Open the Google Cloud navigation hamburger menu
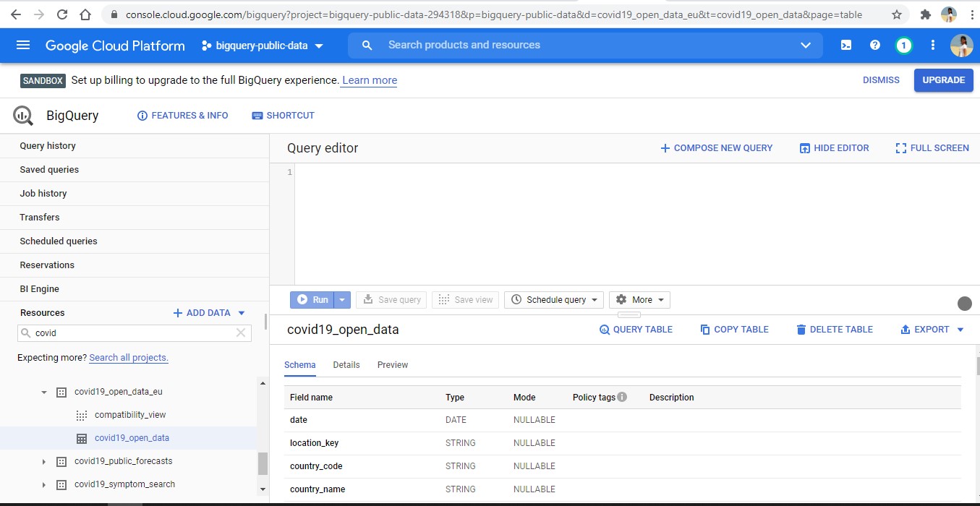Viewport: 980px width, 506px height. (23, 46)
